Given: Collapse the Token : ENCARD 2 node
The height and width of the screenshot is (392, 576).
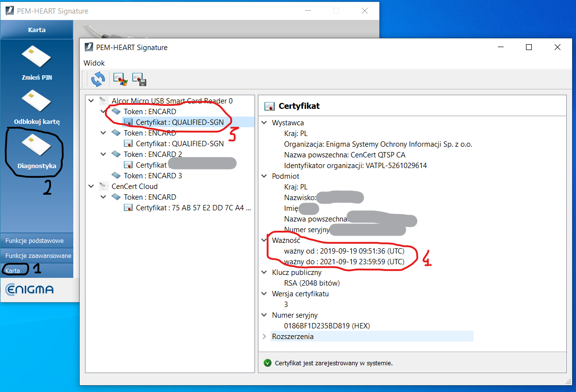Looking at the screenshot, I should click(103, 154).
